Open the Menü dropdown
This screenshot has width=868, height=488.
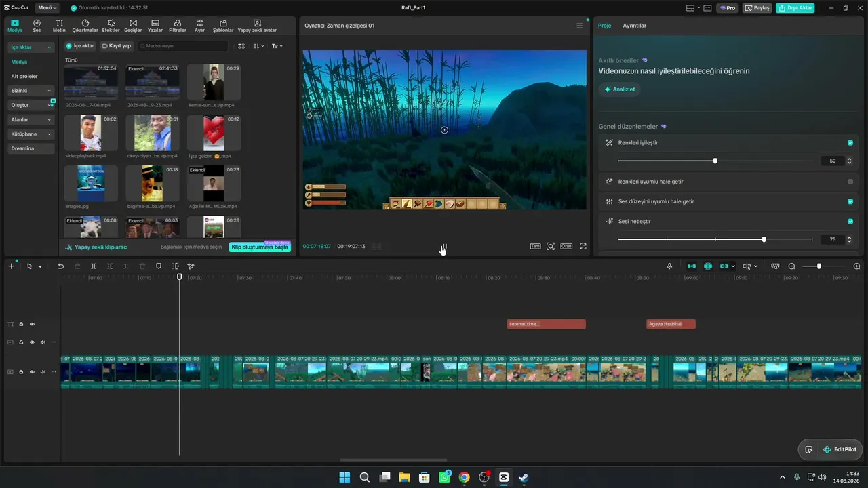click(x=47, y=8)
